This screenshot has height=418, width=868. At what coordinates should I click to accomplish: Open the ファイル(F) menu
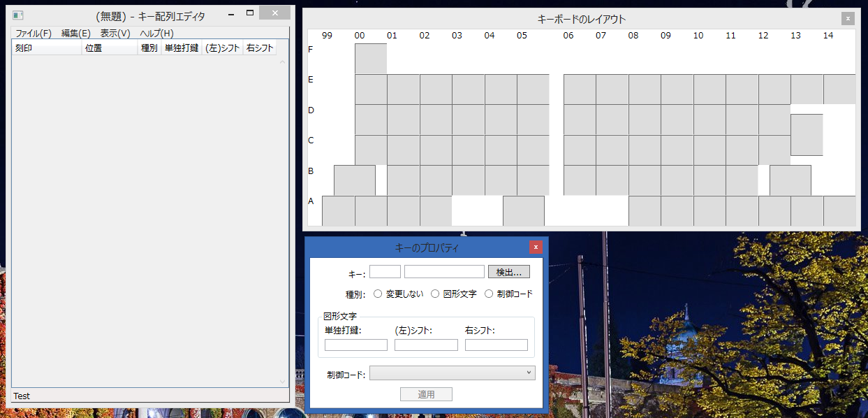(x=34, y=34)
